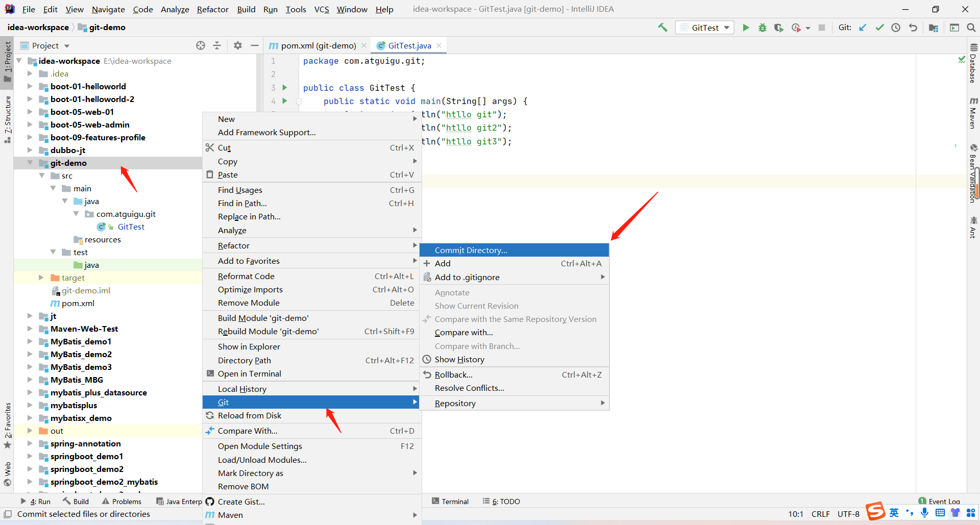Collapse the git-demo module node
The height and width of the screenshot is (525, 980).
point(30,163)
